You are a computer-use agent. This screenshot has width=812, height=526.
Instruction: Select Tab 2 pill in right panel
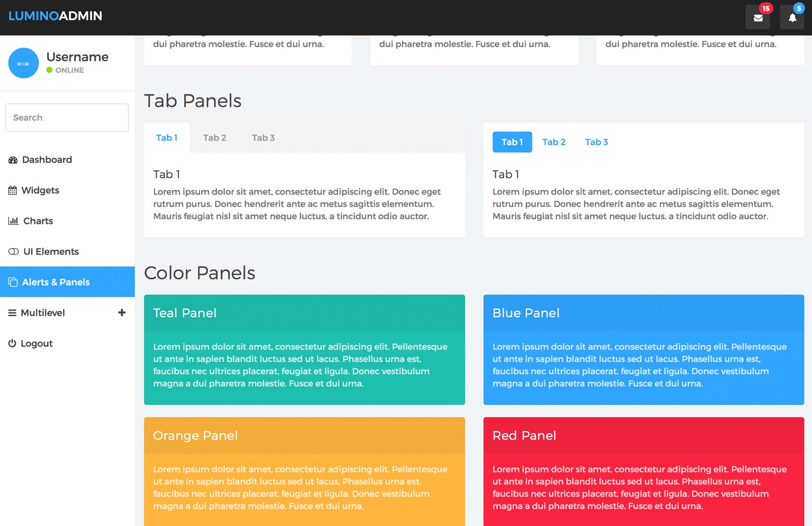tap(554, 142)
